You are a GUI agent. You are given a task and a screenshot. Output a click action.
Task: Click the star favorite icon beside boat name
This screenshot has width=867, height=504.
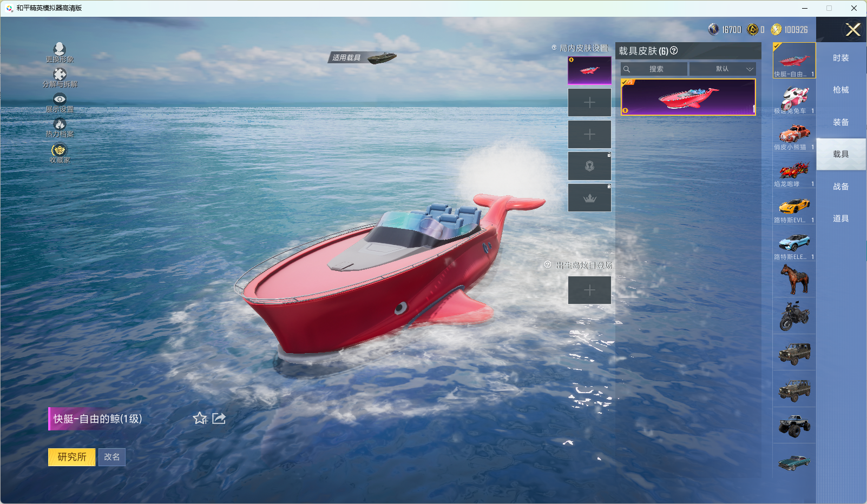click(x=200, y=419)
